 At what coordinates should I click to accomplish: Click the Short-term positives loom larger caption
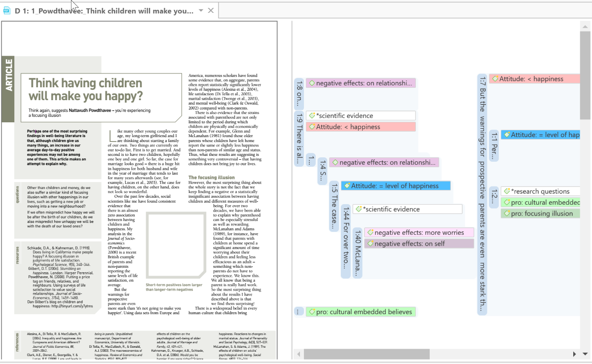(174, 287)
